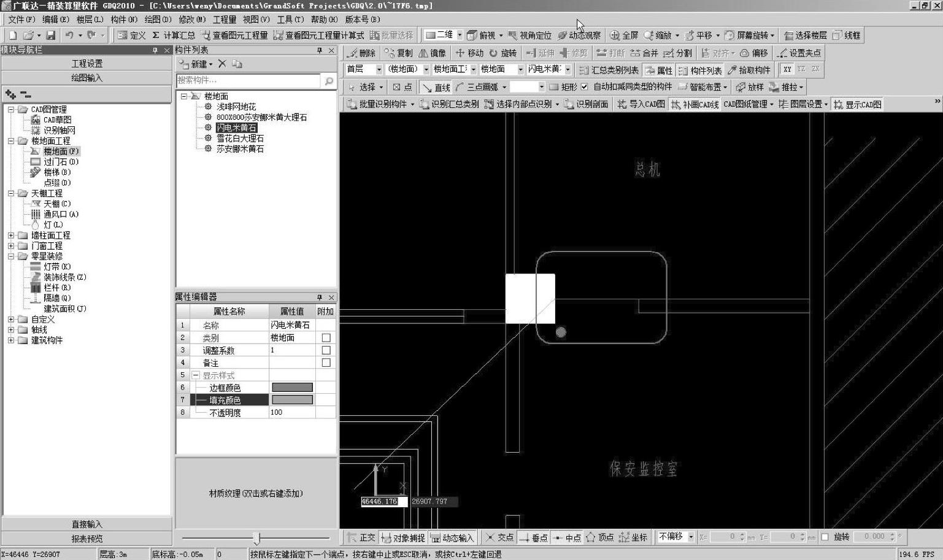
Task: Click 导入CAD图 import CAD drawing
Action: click(x=641, y=104)
